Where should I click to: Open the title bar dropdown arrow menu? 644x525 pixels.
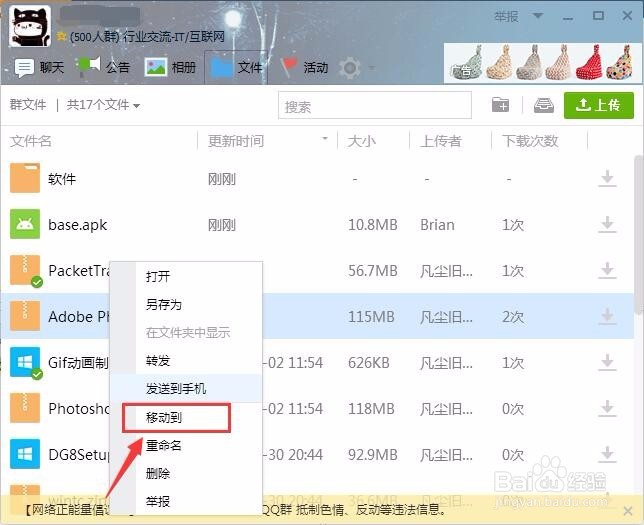[x=538, y=16]
